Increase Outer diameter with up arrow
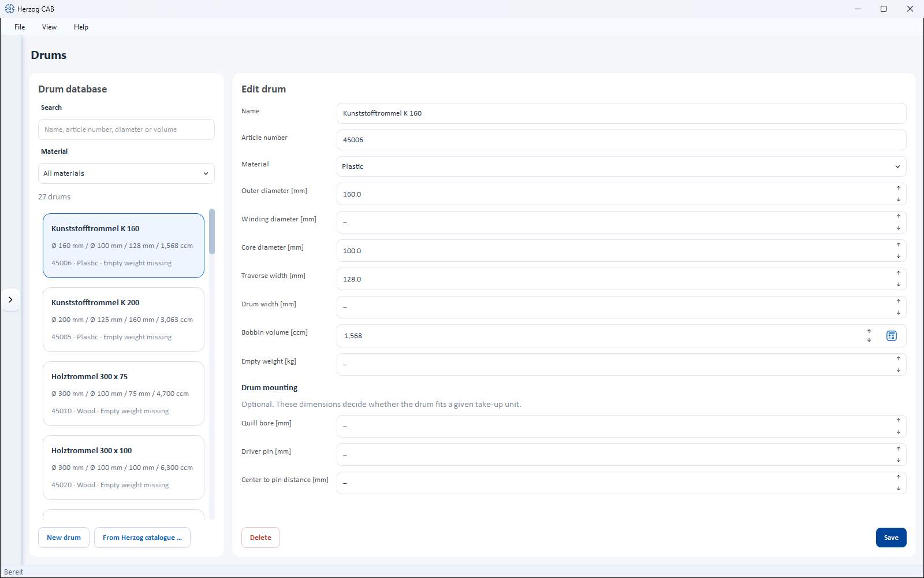The height and width of the screenshot is (578, 924). 899,188
